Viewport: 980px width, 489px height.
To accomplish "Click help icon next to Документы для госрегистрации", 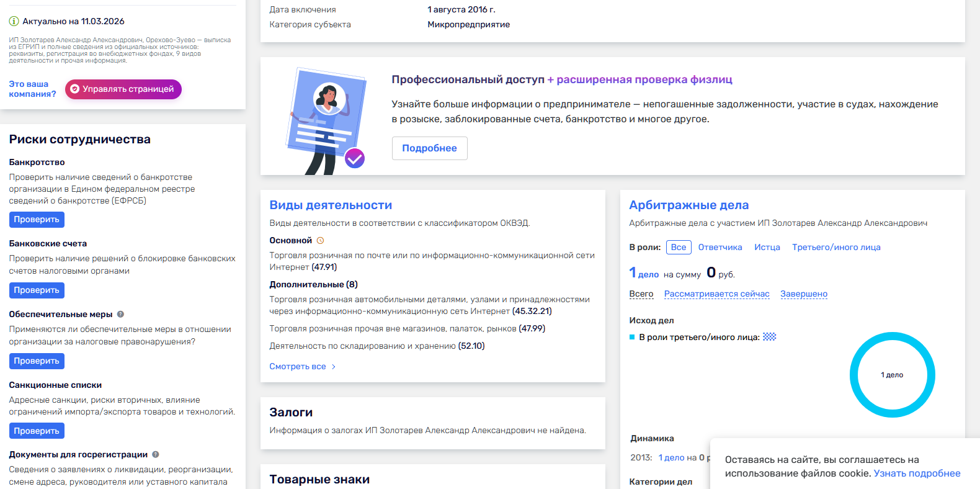I will click(x=156, y=454).
